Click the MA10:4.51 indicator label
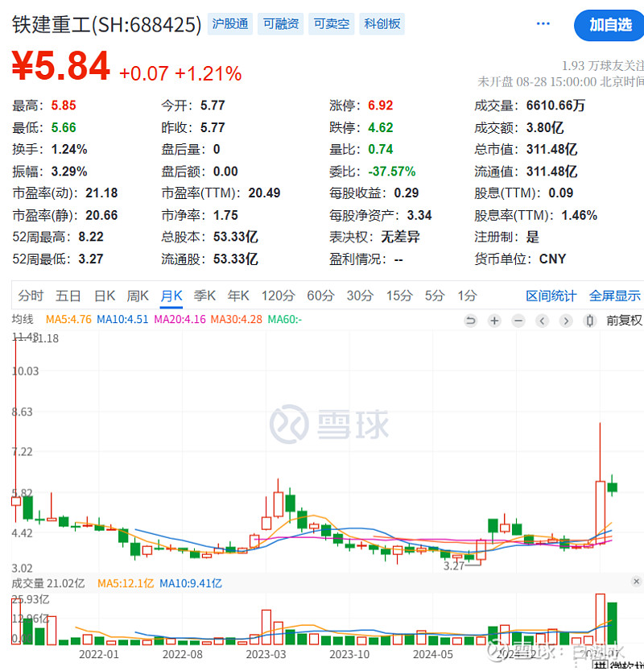 click(x=122, y=319)
